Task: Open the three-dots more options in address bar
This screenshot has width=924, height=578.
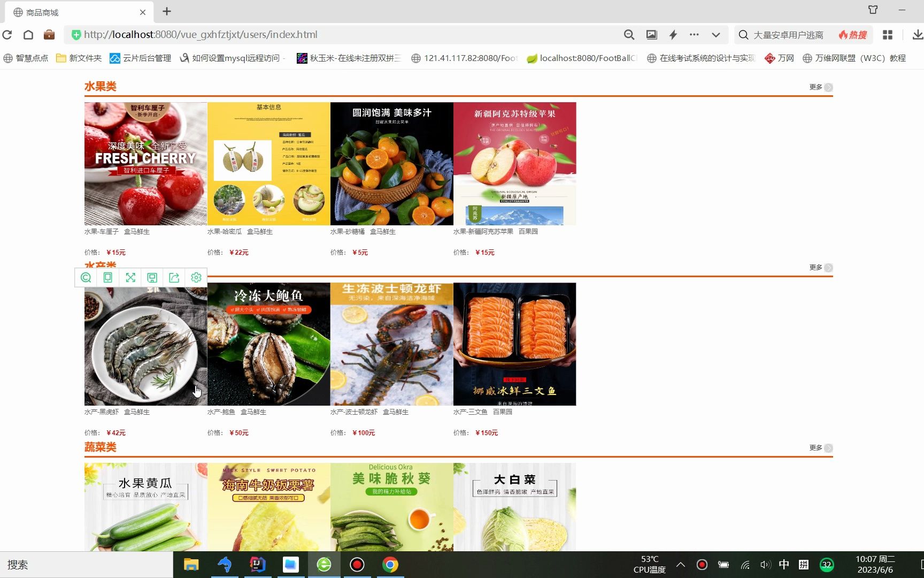Action: point(694,35)
